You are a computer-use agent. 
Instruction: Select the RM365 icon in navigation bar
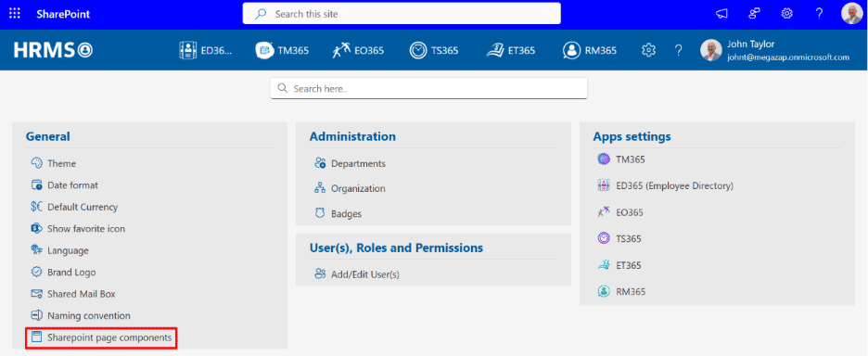[x=570, y=50]
